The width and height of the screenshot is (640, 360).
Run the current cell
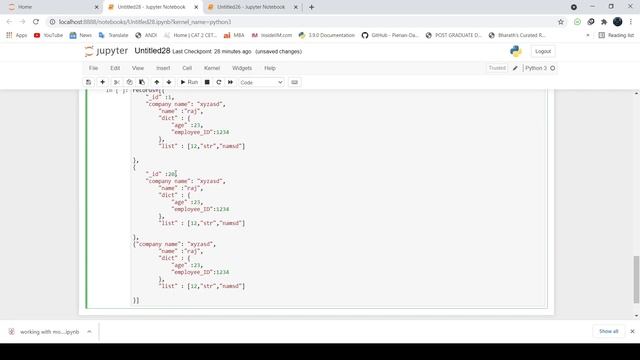189,82
